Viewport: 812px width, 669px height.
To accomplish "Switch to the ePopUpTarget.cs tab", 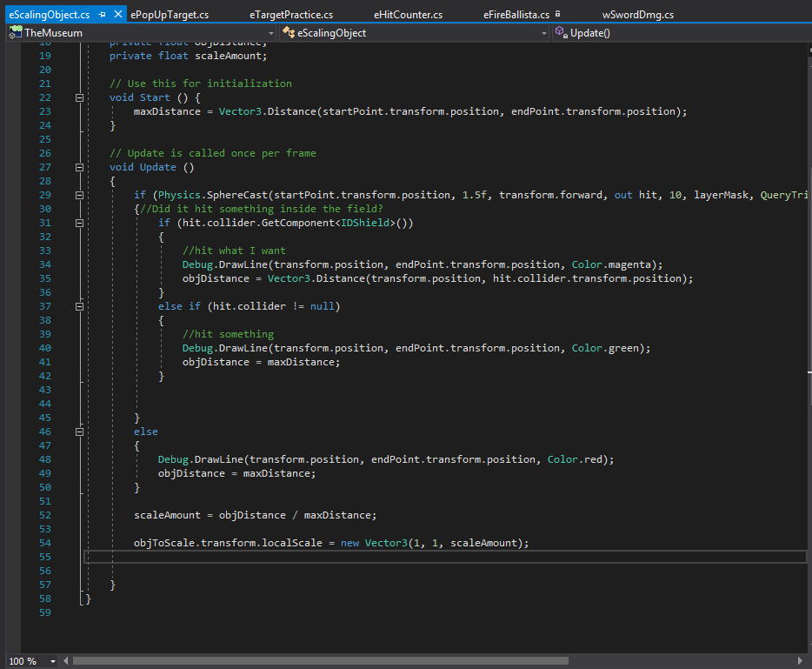I will tap(170, 15).
